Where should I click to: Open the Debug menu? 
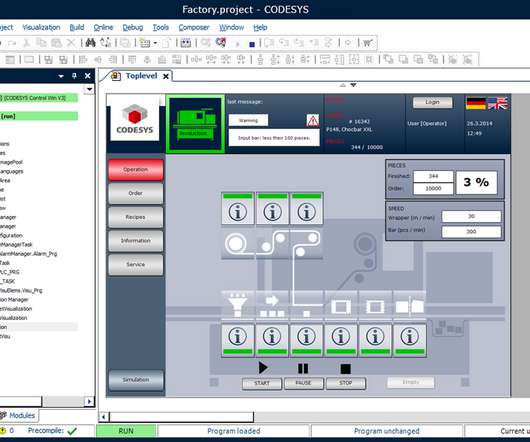click(133, 27)
